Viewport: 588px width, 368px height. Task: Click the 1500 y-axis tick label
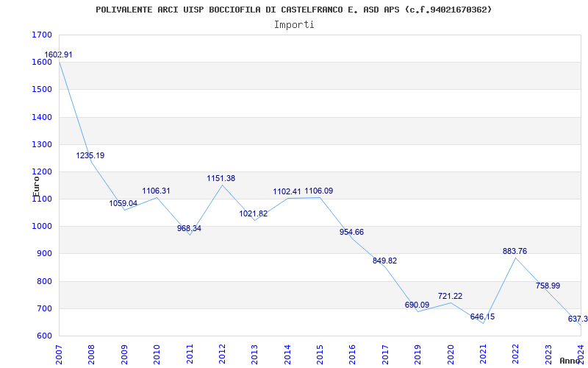tap(42, 90)
